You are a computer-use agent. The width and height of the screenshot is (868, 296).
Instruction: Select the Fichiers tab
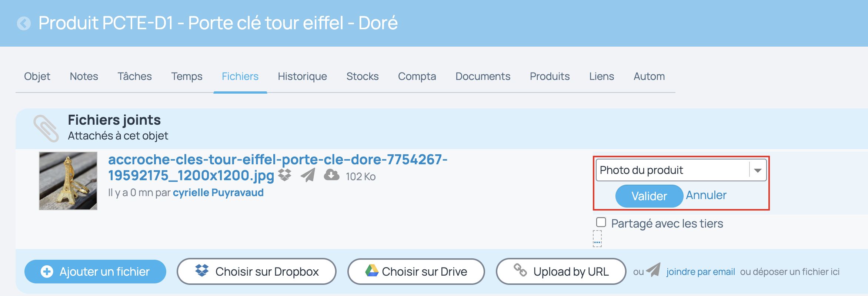240,77
